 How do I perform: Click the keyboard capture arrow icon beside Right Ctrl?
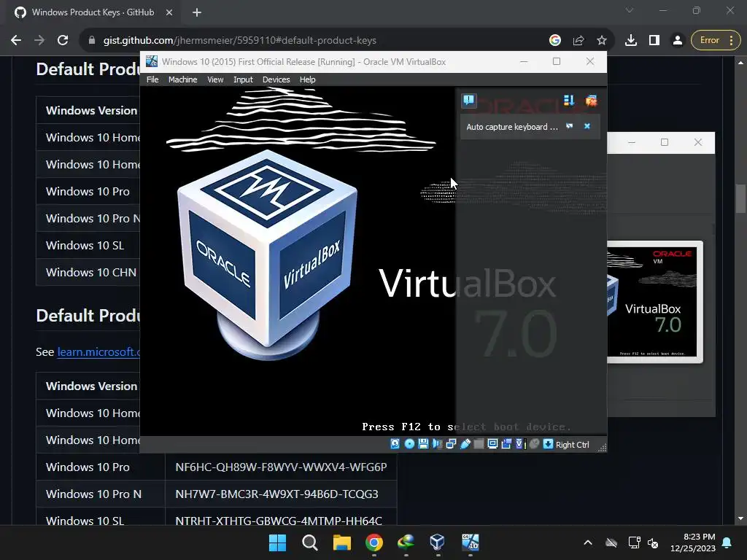click(x=549, y=444)
